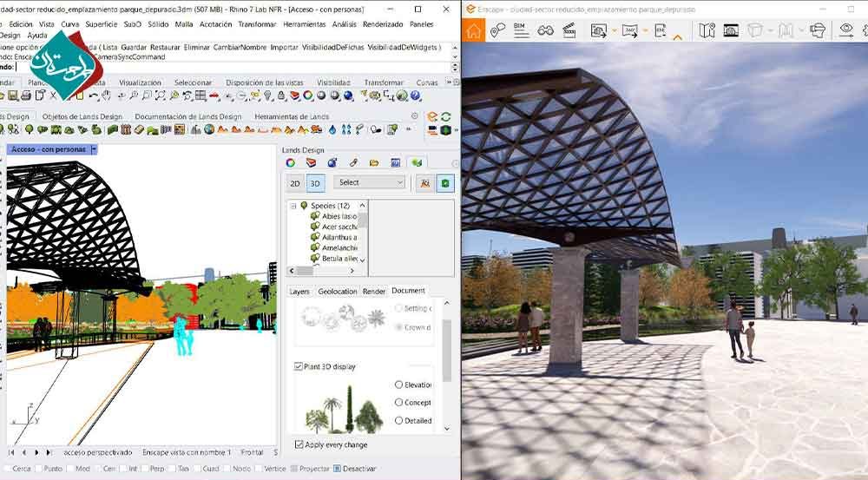Click the binoculars icon in Enscape
The width and height of the screenshot is (868, 480).
[x=545, y=30]
